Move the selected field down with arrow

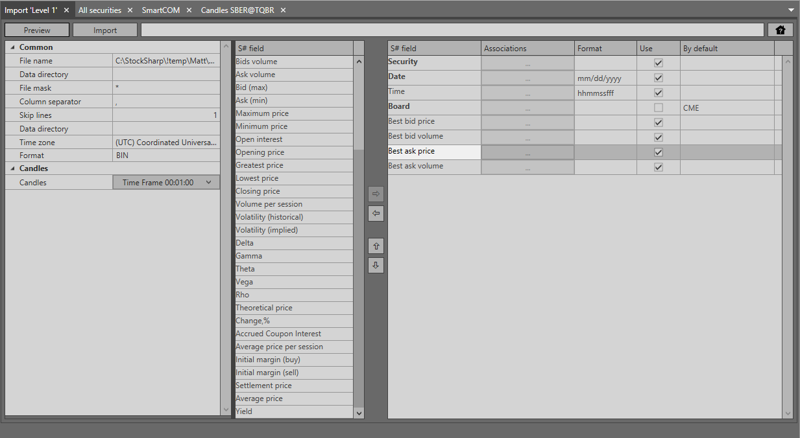click(x=376, y=265)
